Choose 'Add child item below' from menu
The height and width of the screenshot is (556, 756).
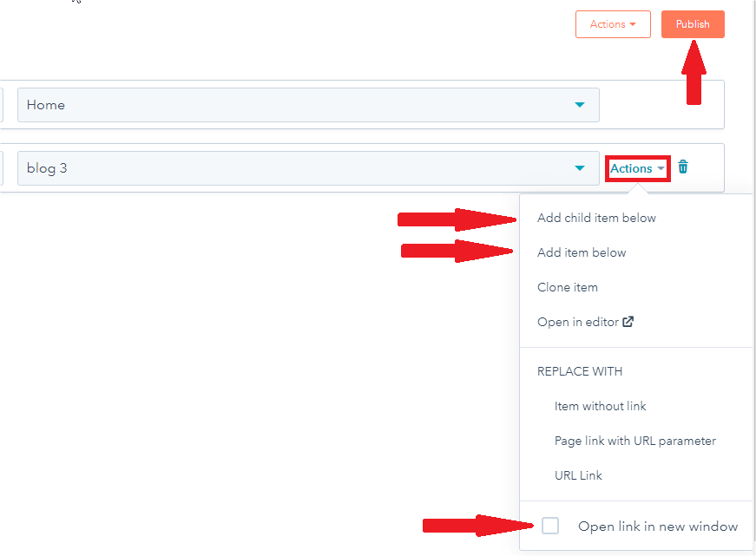(596, 218)
